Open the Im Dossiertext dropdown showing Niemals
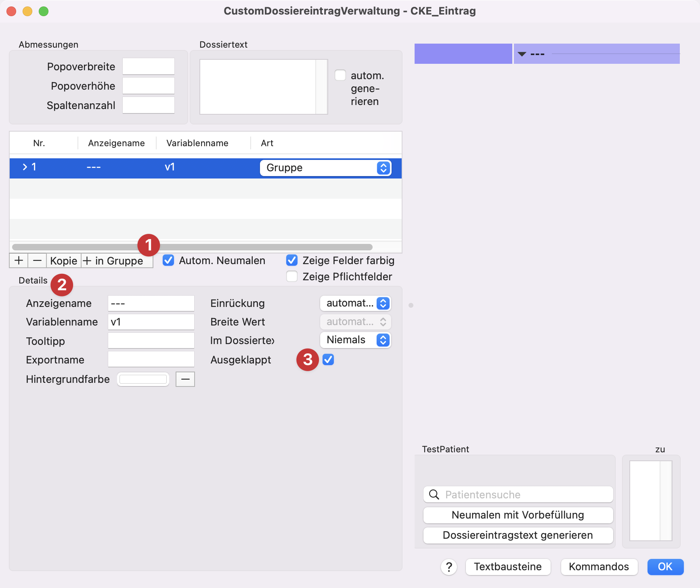 [355, 340]
